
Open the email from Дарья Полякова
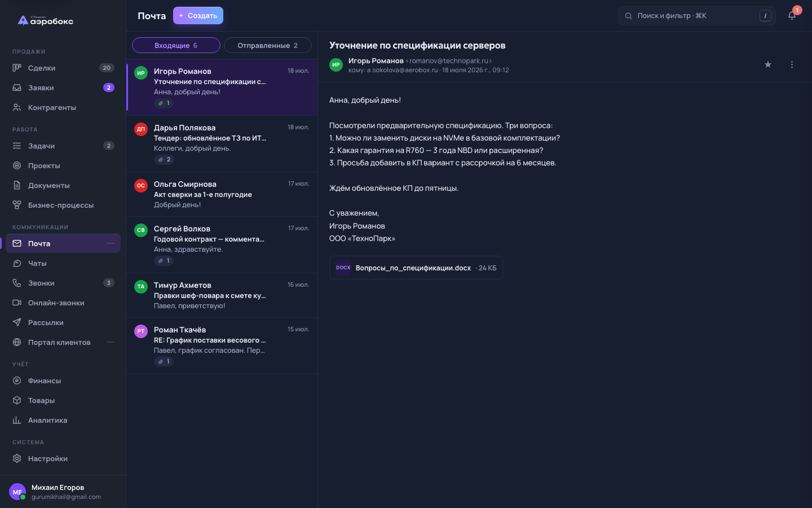click(222, 144)
